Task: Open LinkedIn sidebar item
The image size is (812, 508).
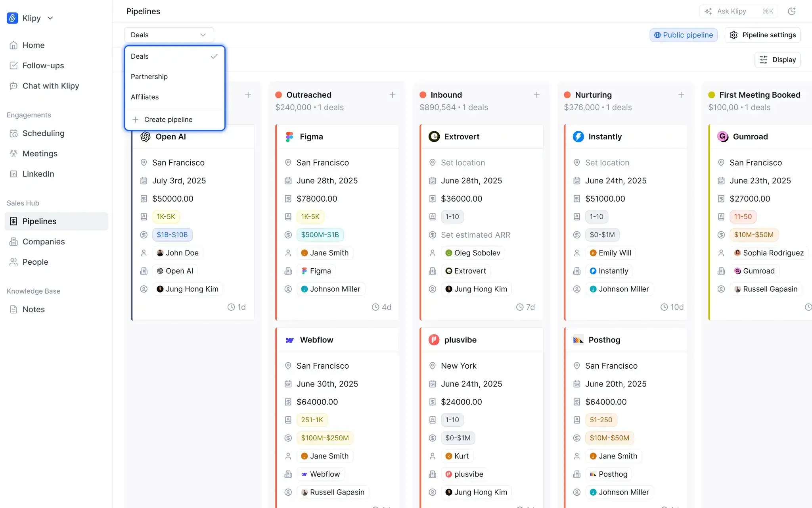Action: (38, 174)
